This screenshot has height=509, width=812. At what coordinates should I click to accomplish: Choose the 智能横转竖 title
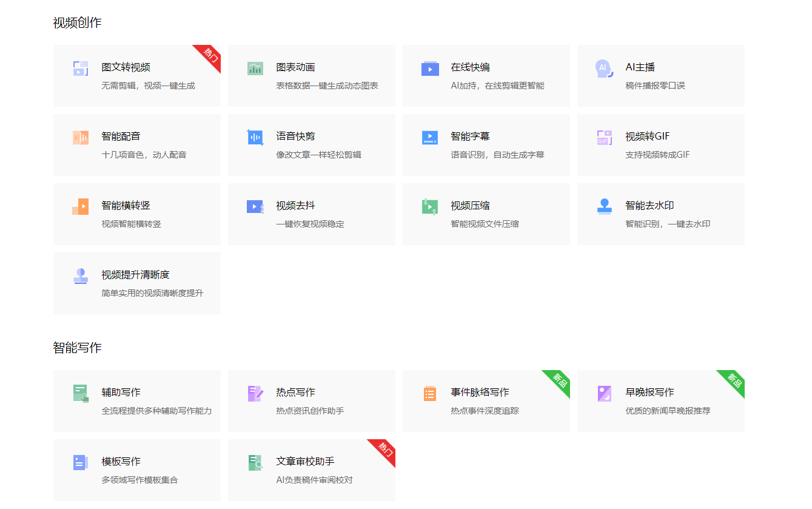pyautogui.click(x=126, y=206)
